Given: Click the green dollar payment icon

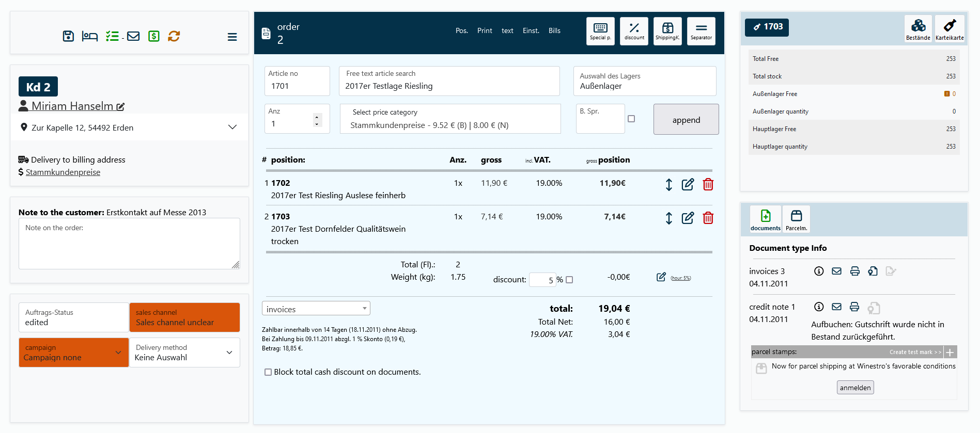Looking at the screenshot, I should coord(154,36).
